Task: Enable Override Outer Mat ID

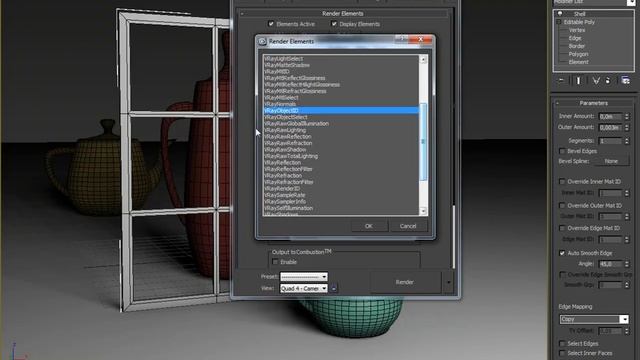Action: tap(562, 205)
